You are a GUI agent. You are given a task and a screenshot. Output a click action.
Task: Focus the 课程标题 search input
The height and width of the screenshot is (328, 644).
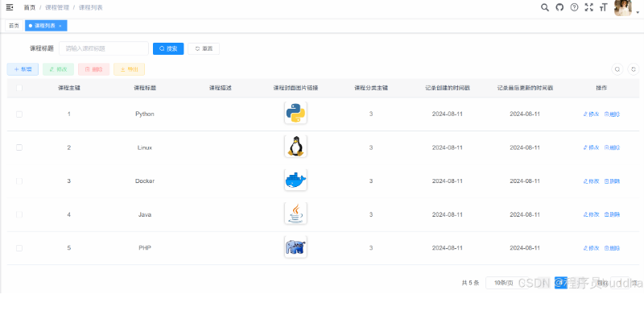click(104, 48)
